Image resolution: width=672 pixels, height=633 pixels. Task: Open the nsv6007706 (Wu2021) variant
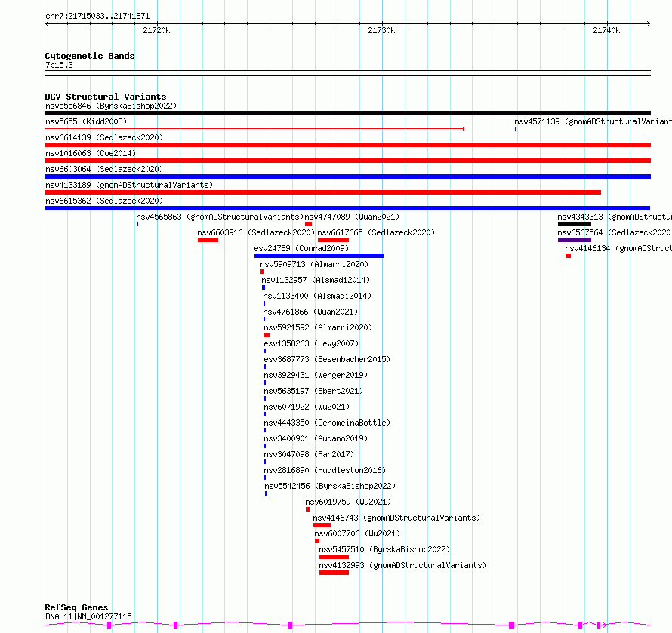click(357, 533)
